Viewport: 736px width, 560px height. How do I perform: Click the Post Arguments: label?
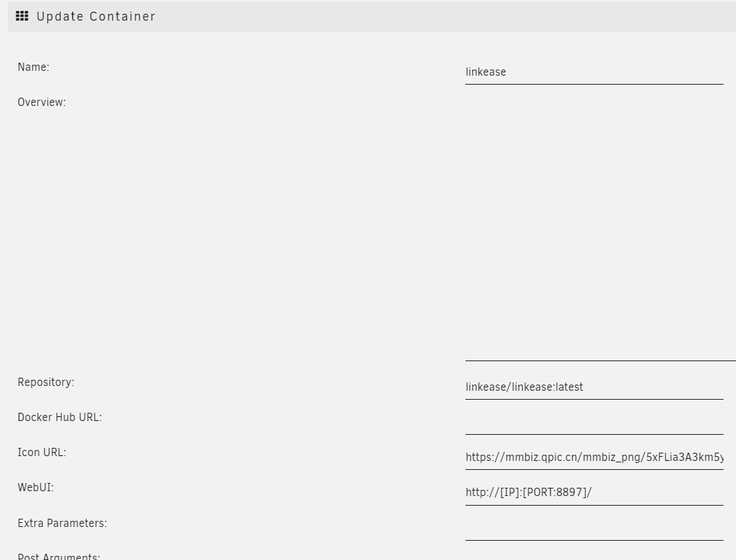(59, 557)
